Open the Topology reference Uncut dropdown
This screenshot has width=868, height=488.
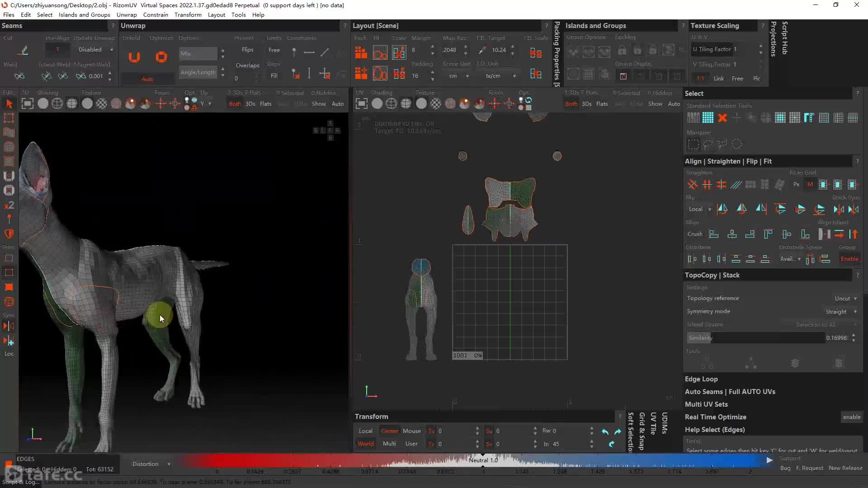(x=845, y=299)
